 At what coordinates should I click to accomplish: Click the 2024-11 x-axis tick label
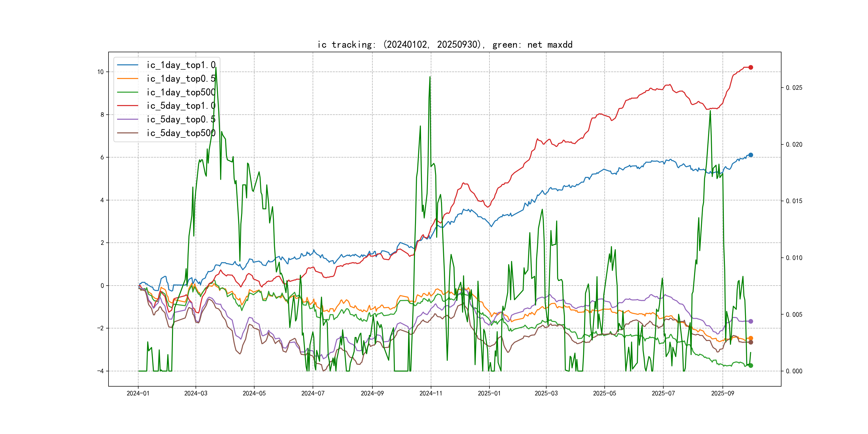(431, 393)
